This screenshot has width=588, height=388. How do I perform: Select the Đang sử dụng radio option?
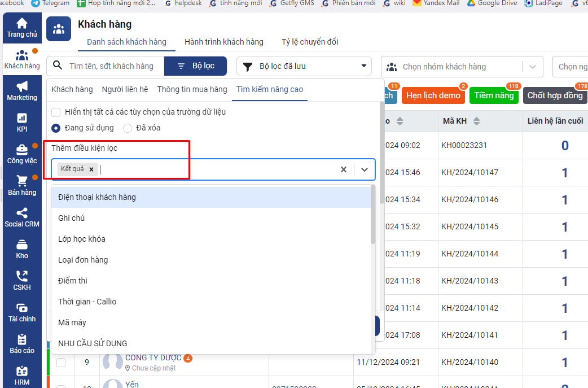point(56,128)
